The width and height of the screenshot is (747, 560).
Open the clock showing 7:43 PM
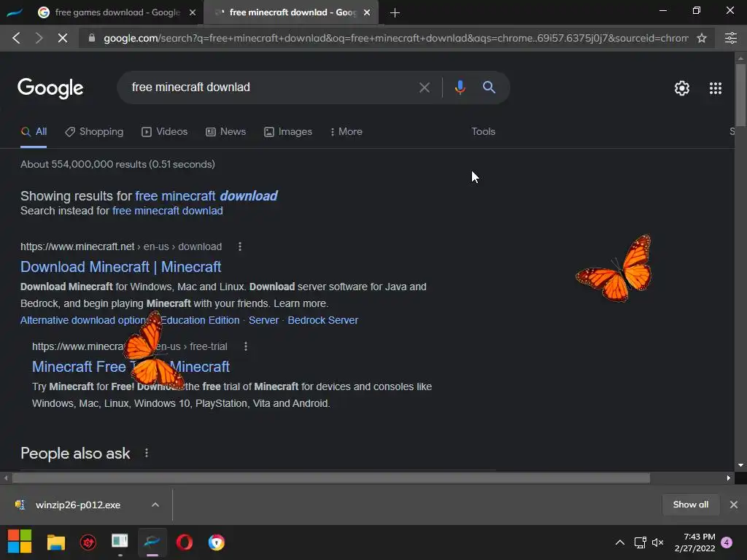695,542
